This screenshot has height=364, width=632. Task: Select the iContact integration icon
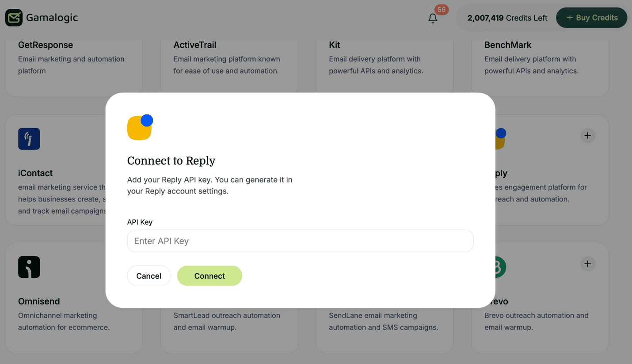[x=29, y=139]
